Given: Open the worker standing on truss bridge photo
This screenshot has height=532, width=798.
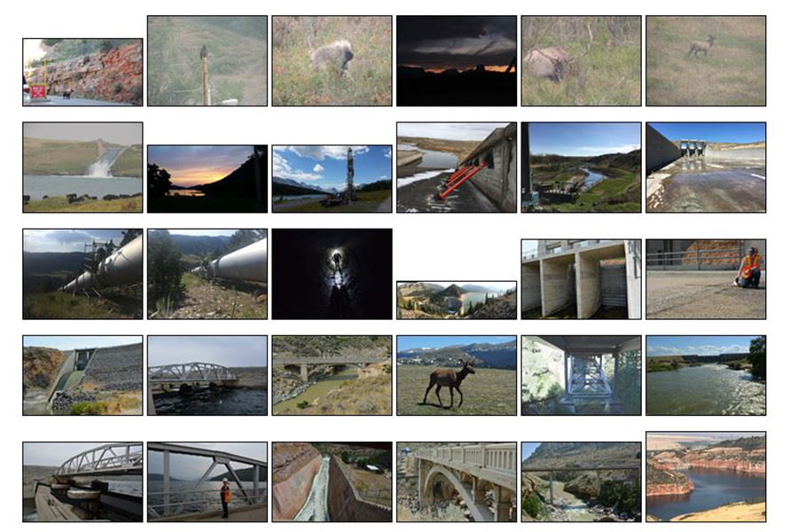Looking at the screenshot, I should click(x=207, y=481).
